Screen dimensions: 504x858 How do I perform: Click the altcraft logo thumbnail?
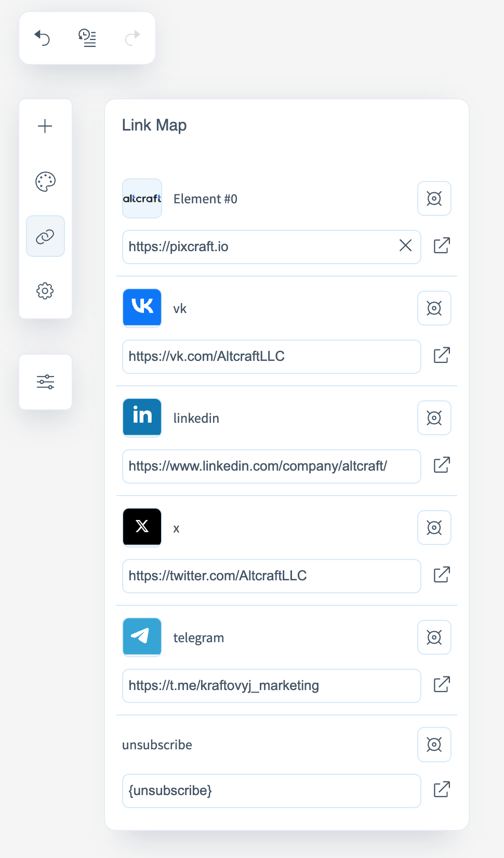click(x=142, y=198)
